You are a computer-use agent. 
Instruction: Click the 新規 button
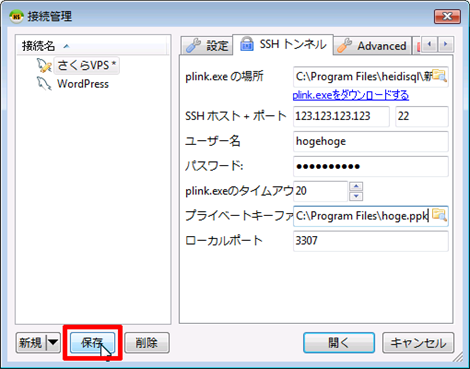pyautogui.click(x=31, y=342)
